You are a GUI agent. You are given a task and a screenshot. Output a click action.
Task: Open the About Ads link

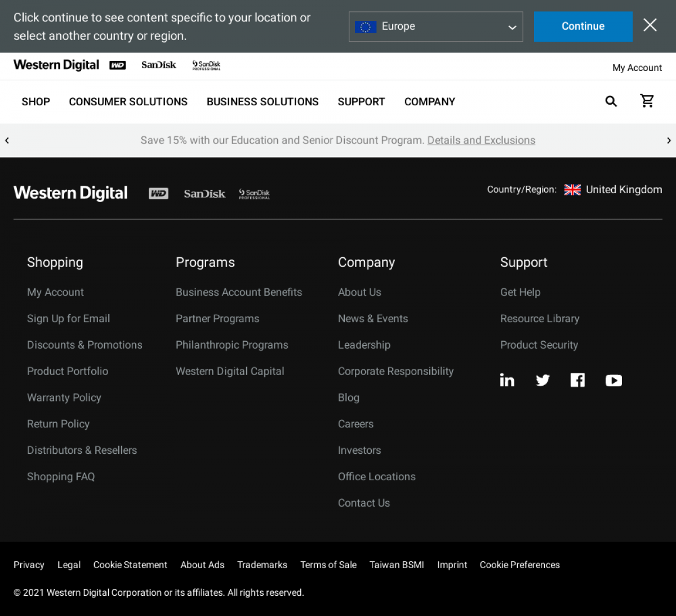[202, 565]
